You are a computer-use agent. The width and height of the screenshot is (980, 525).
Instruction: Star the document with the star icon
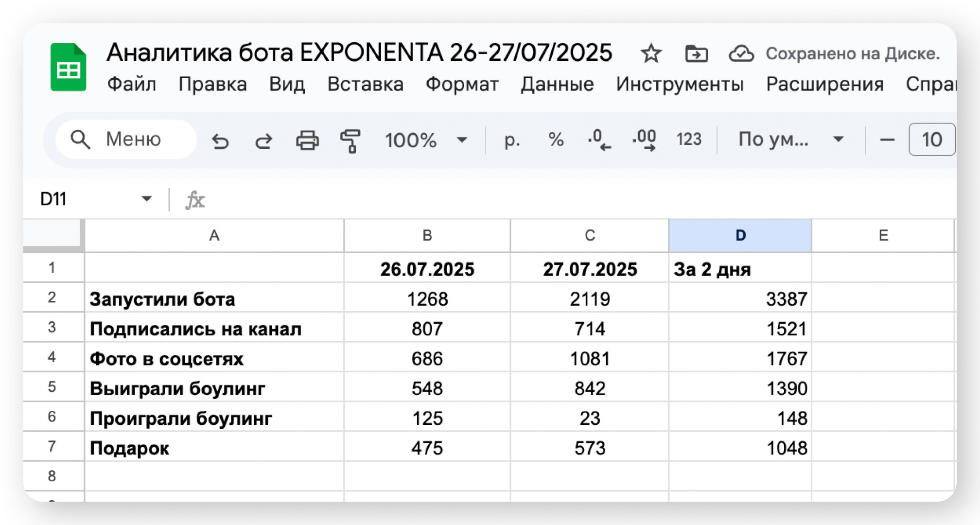tap(651, 53)
